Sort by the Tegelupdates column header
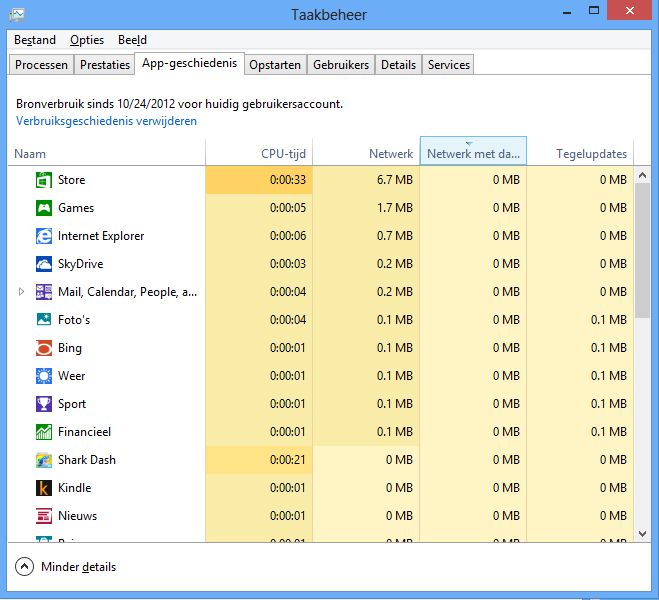Image resolution: width=659 pixels, height=600 pixels. (580, 153)
